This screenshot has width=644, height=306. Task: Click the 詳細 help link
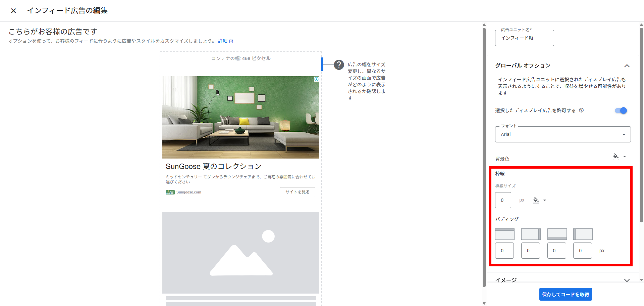[222, 41]
